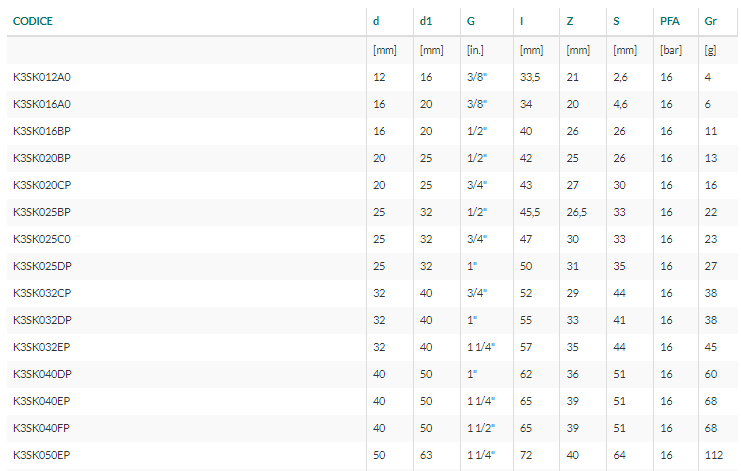The height and width of the screenshot is (471, 741).
Task: Open the K3SK020CP row
Action: click(x=372, y=185)
